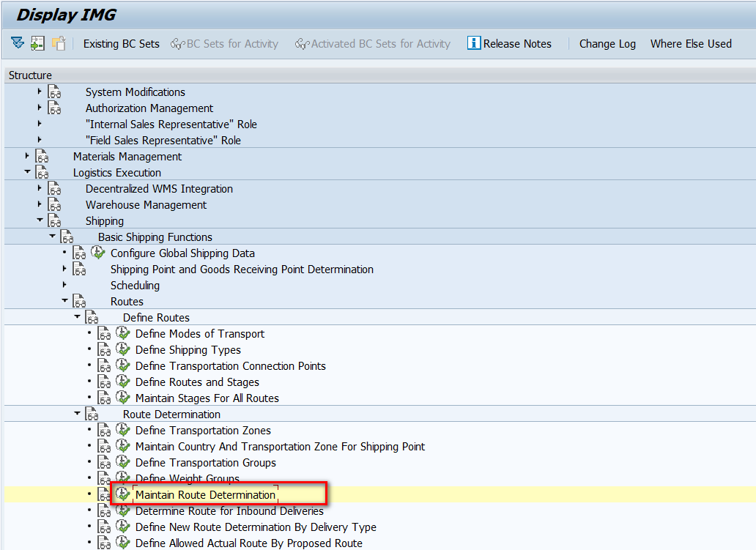Click the documentation icon next to Configure Global Shipping Data
This screenshot has width=756, height=550.
pyautogui.click(x=79, y=253)
